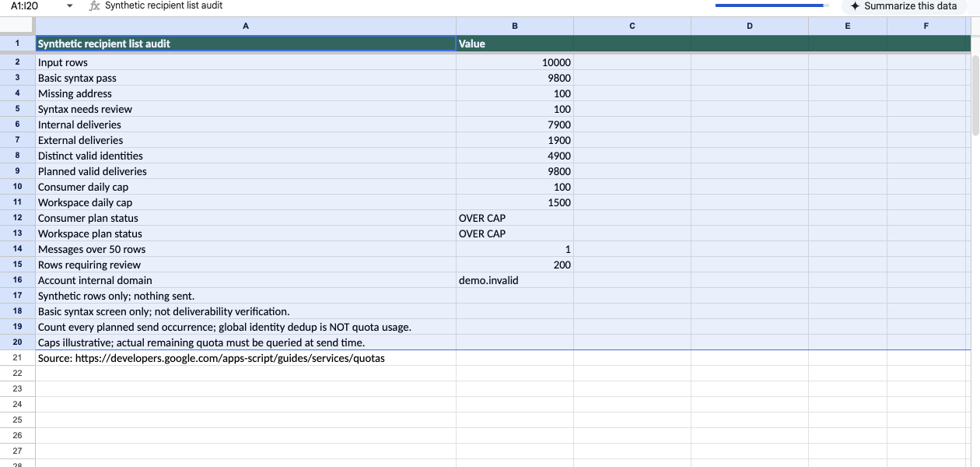Click the 'Syntax needs review' cell

tap(246, 109)
